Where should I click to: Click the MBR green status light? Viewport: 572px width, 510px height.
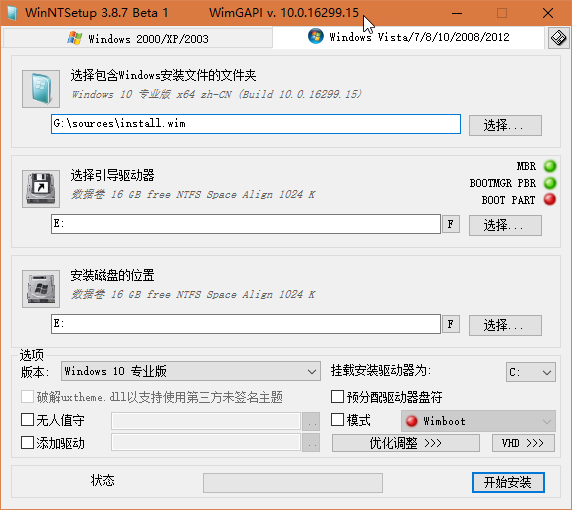click(x=550, y=166)
